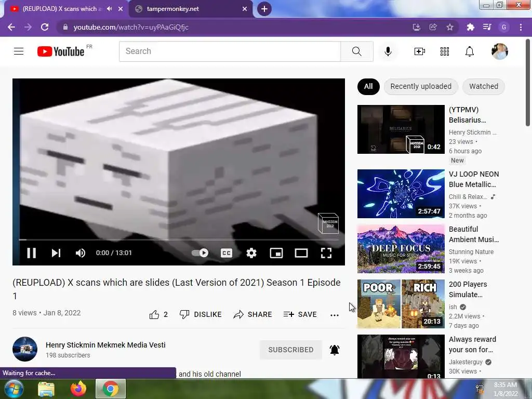This screenshot has height=399, width=532.
Task: Open the media controls icon in toolbar
Action: click(487, 27)
